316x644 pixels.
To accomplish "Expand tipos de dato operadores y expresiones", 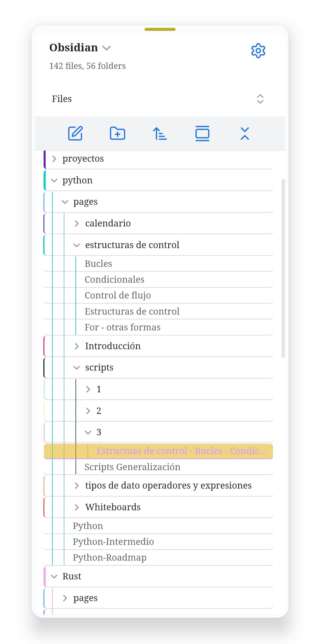I will pyautogui.click(x=77, y=485).
